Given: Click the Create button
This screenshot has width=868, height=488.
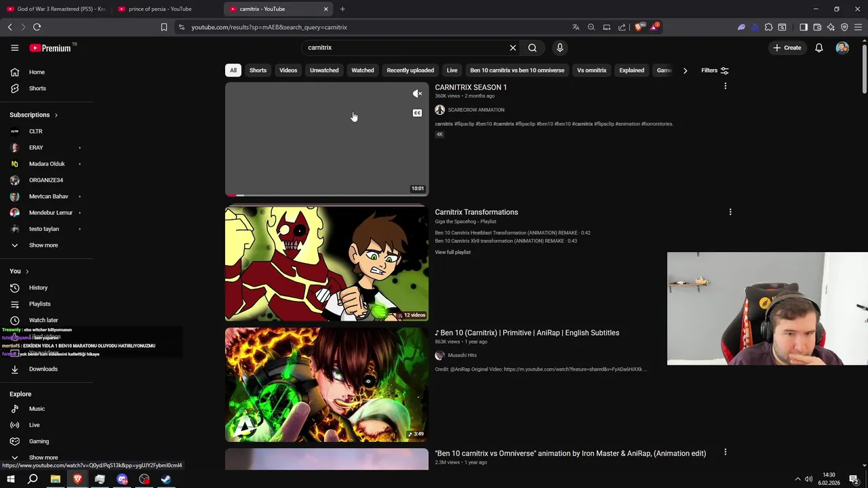Looking at the screenshot, I should pyautogui.click(x=787, y=47).
